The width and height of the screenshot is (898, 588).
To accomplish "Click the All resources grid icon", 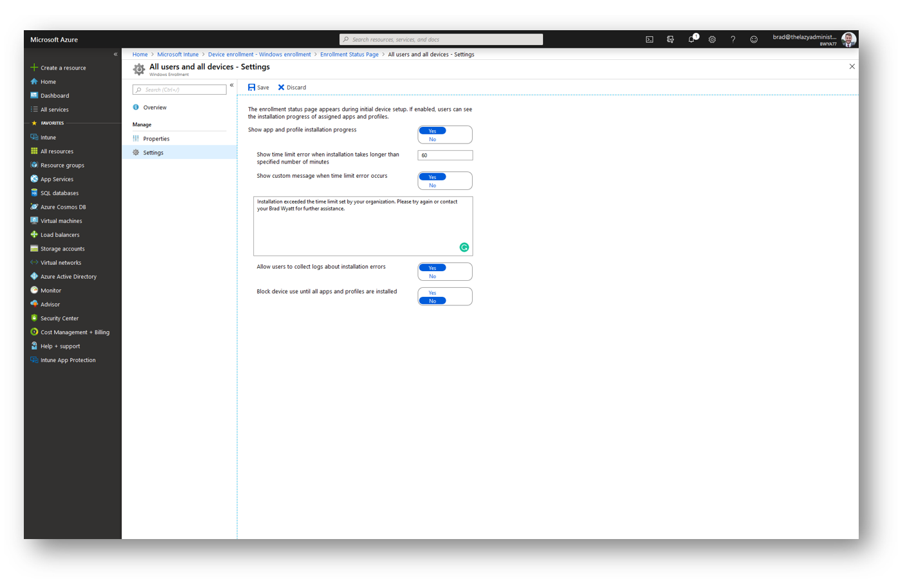I will (34, 151).
